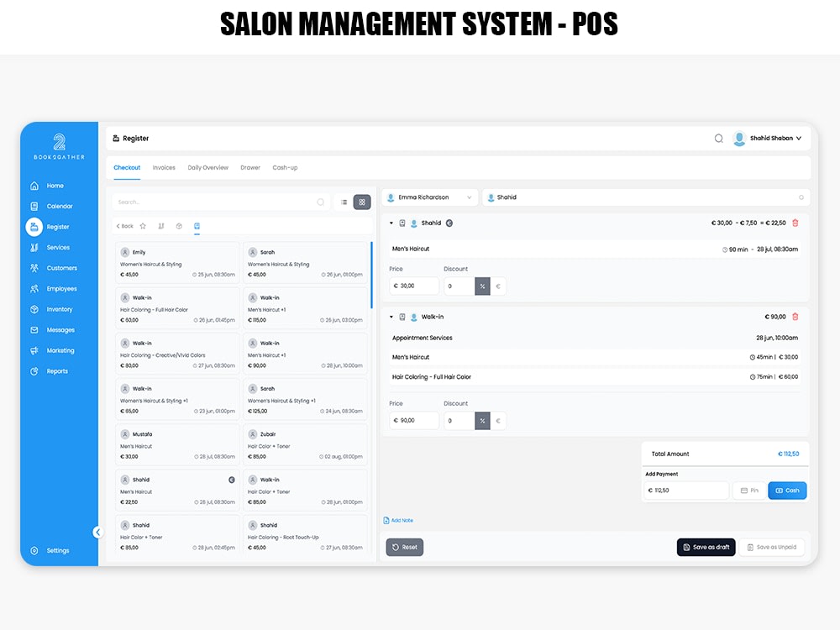Click the Back link in the item filter bar
The height and width of the screenshot is (630, 840).
(125, 226)
